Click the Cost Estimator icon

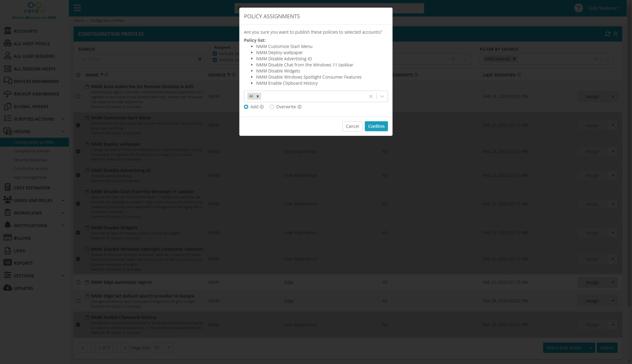(7, 187)
